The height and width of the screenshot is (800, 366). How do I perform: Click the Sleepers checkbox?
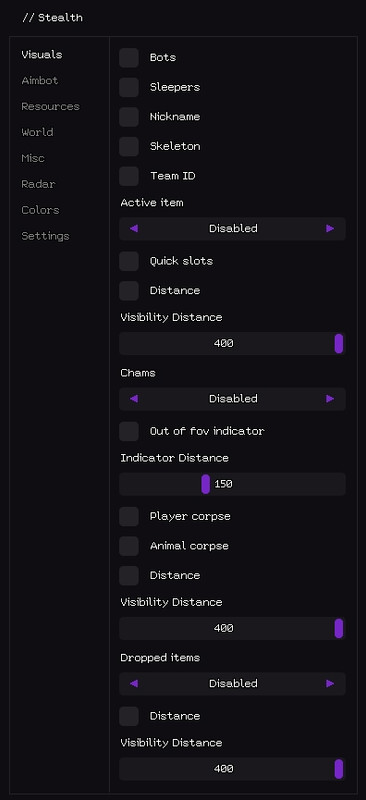point(129,87)
